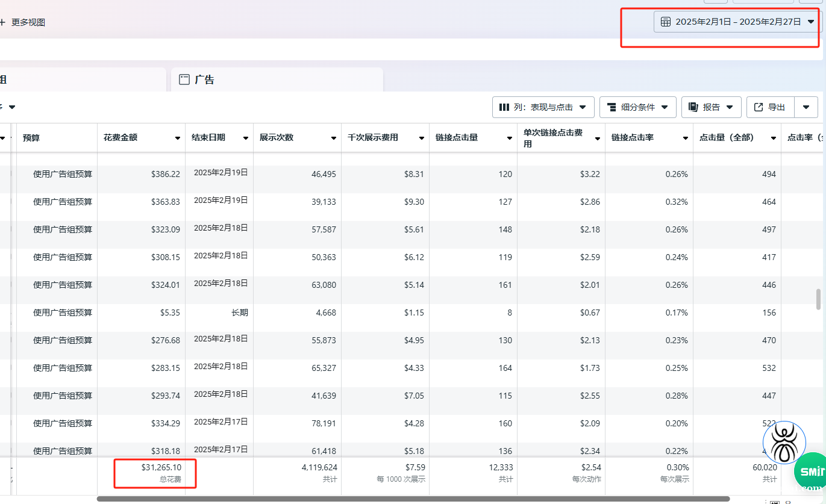
Task: Open the 链接点击量 column menu arrow
Action: click(510, 138)
